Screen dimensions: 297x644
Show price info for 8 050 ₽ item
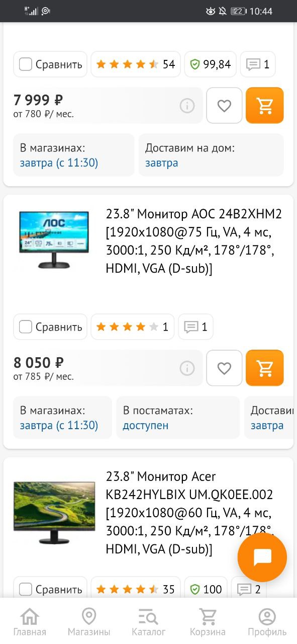pyautogui.click(x=187, y=368)
